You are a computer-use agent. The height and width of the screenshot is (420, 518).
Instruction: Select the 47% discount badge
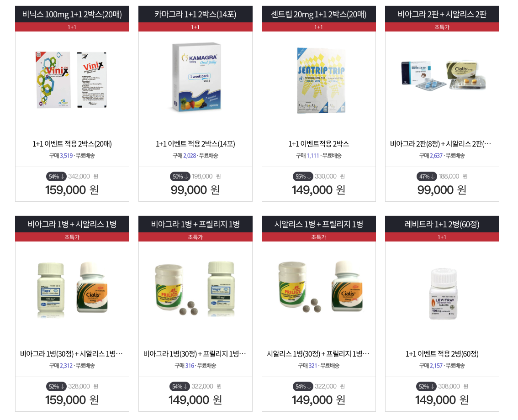(427, 176)
